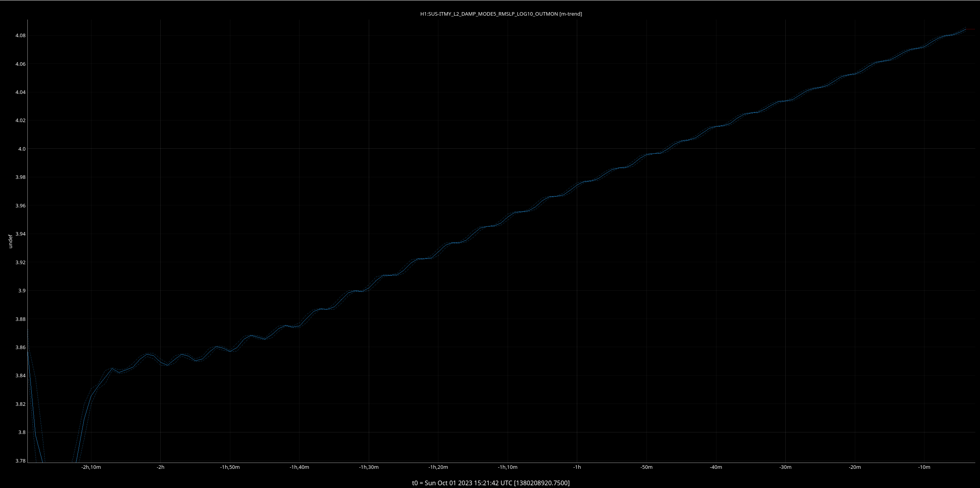The height and width of the screenshot is (488, 980).
Task: Click y-axis tick label 3.78
Action: click(20, 461)
